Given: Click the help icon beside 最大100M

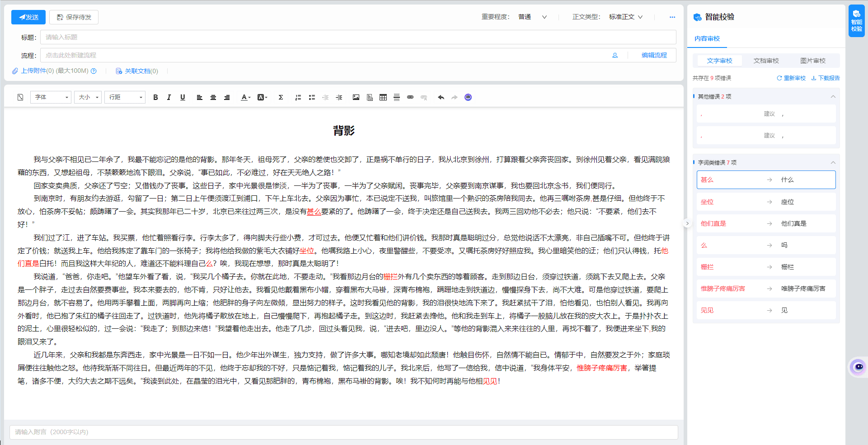Looking at the screenshot, I should tap(94, 71).
